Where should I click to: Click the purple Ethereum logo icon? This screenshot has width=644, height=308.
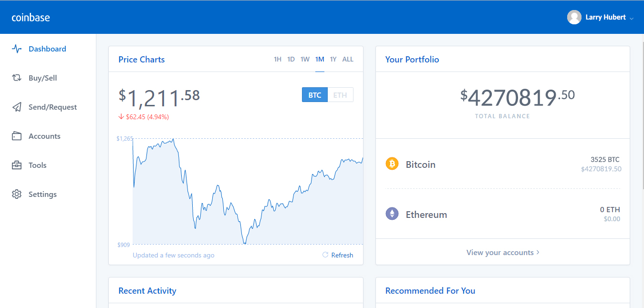tap(392, 214)
